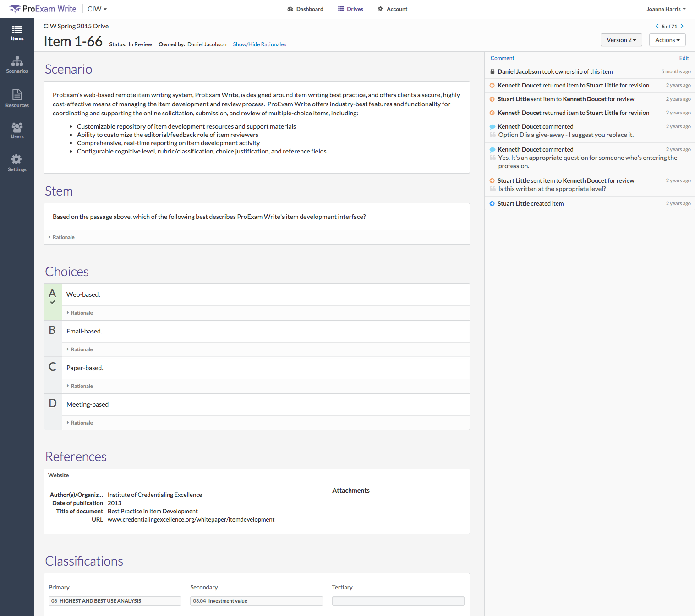Click Show/Hide Rationales link
The width and height of the screenshot is (695, 616).
tap(259, 44)
